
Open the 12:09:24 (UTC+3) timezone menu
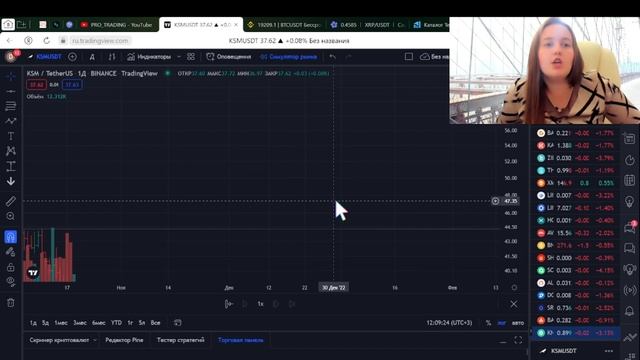click(x=449, y=323)
